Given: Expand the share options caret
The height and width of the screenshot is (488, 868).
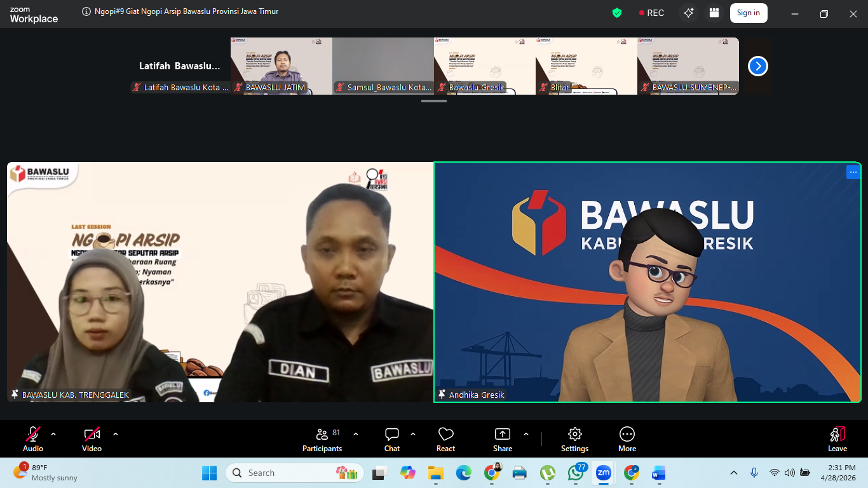Looking at the screenshot, I should point(526,434).
